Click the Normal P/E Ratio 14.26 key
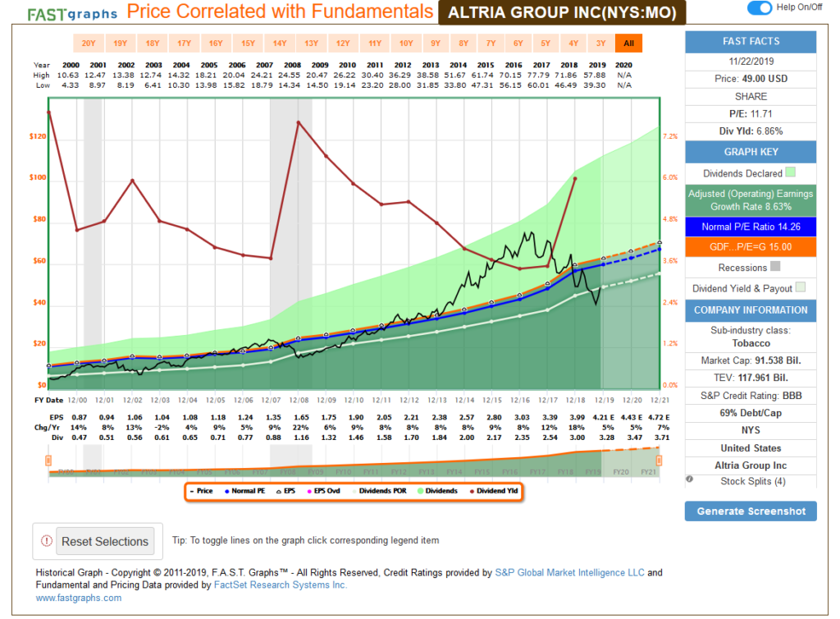 (751, 227)
